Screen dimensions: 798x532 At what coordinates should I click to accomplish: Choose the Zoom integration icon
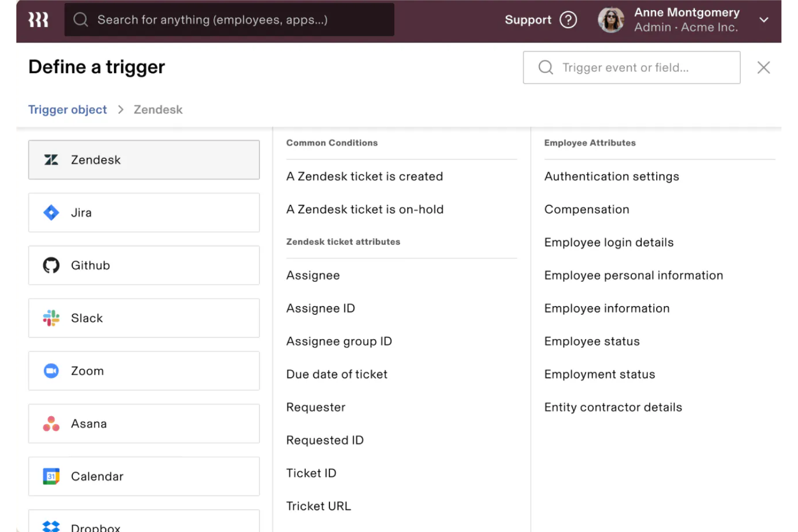[51, 371]
